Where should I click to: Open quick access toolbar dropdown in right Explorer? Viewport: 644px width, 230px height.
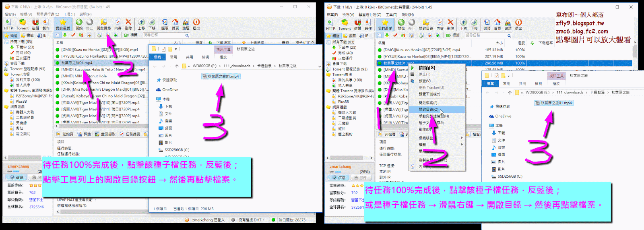pos(509,76)
